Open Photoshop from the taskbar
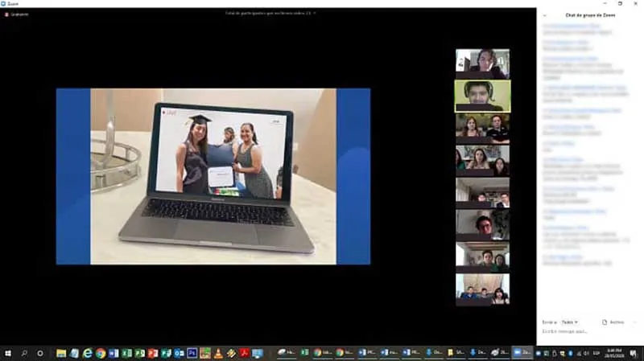The height and width of the screenshot is (361, 644). tap(192, 352)
